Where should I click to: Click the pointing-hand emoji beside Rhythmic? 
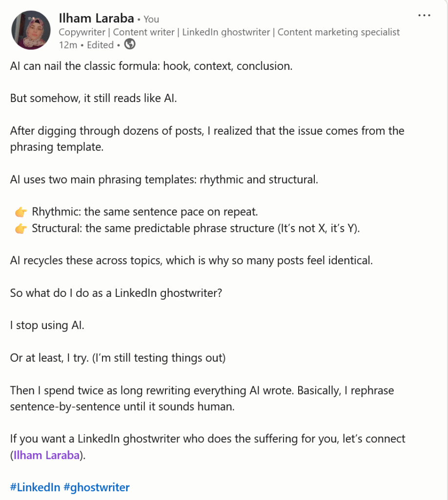(x=20, y=212)
